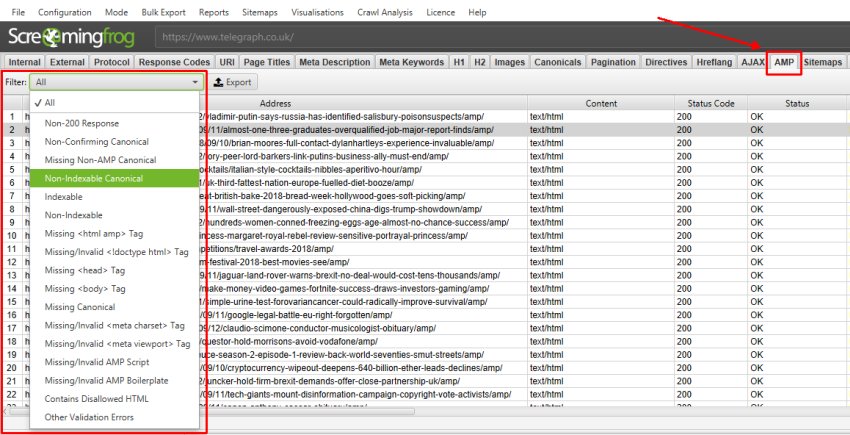The image size is (850, 435).
Task: Open the Licence menu
Action: click(x=440, y=12)
